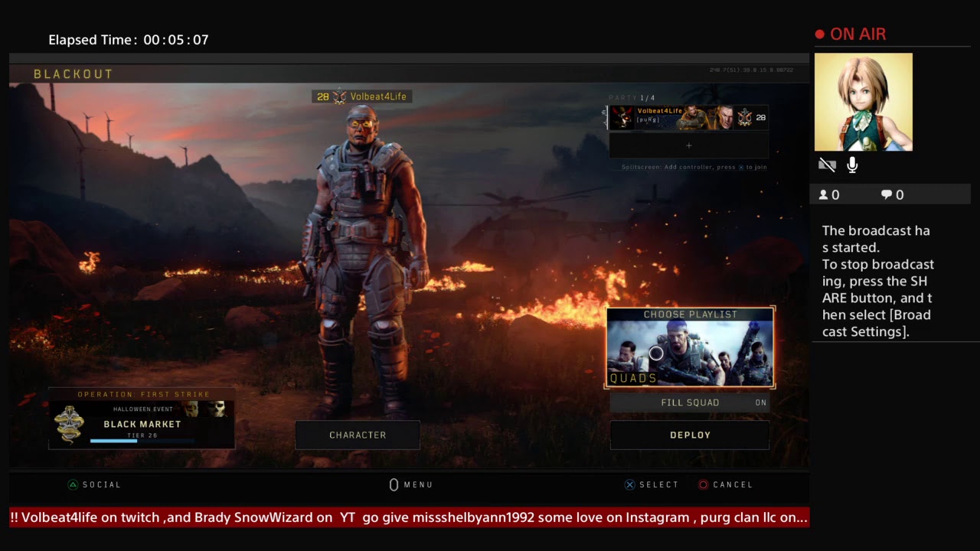
Task: Click the Options Menu controller icon
Action: click(x=394, y=484)
